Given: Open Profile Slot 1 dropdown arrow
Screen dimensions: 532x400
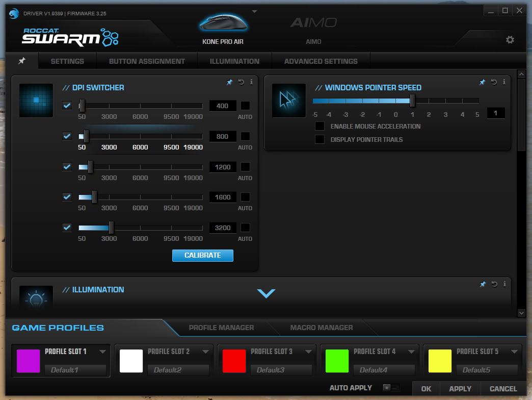Looking at the screenshot, I should point(102,352).
